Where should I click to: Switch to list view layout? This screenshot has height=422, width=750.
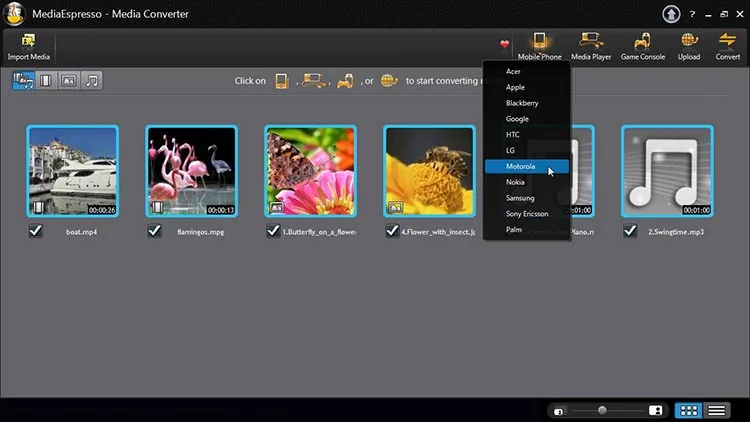716,411
